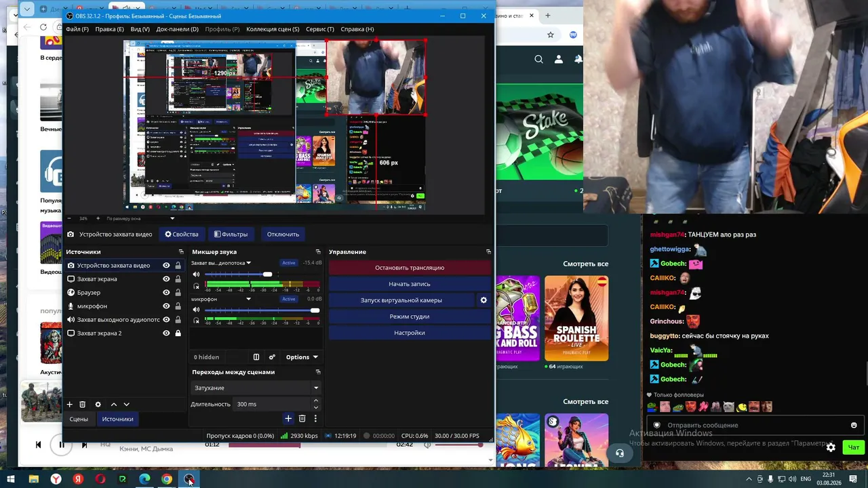This screenshot has width=868, height=488.
Task: Open Режим студии
Action: 410,317
